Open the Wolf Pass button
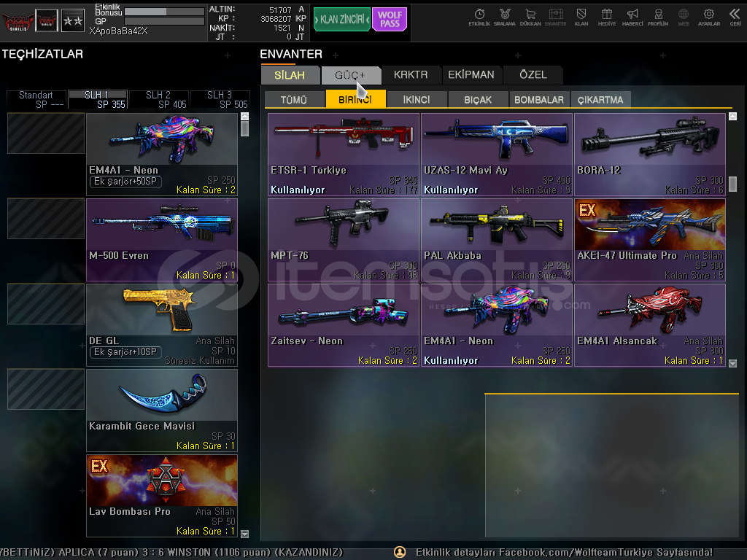This screenshot has height=560, width=747. 390,20
